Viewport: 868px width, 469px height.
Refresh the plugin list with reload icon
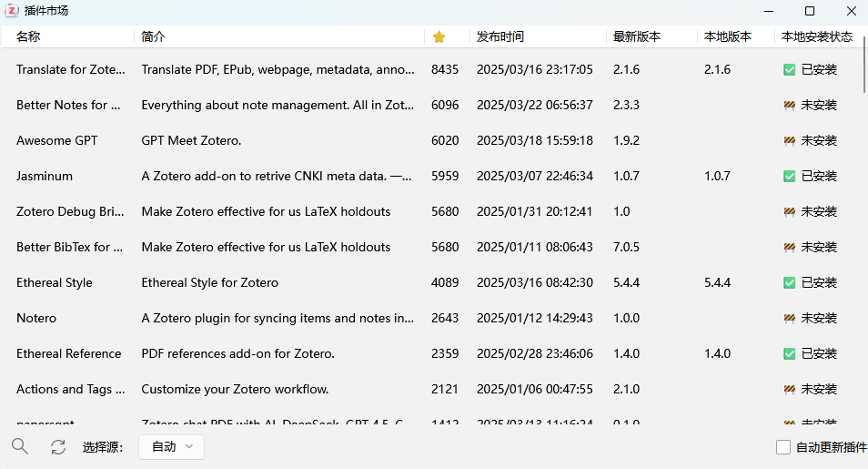click(x=58, y=447)
